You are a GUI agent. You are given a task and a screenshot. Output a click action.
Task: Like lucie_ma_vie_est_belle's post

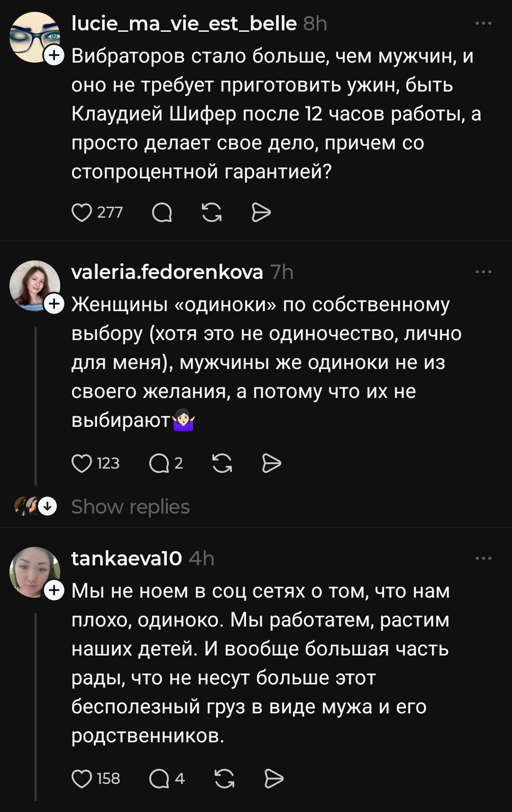[82, 212]
